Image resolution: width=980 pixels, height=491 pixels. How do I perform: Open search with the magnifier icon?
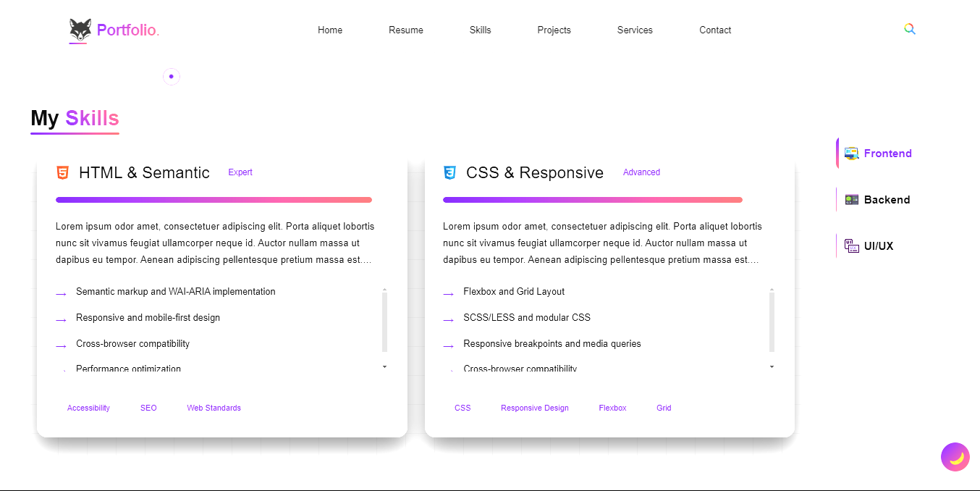coord(910,29)
